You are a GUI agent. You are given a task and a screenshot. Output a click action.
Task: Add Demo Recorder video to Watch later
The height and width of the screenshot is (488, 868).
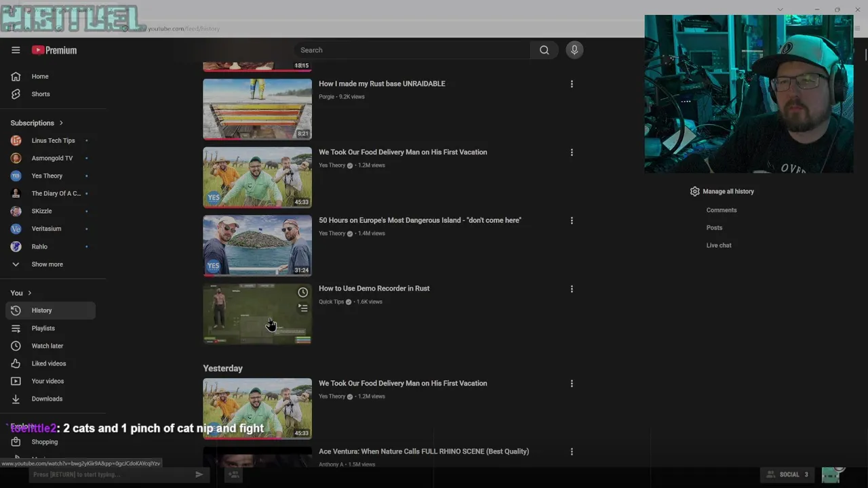(x=303, y=293)
